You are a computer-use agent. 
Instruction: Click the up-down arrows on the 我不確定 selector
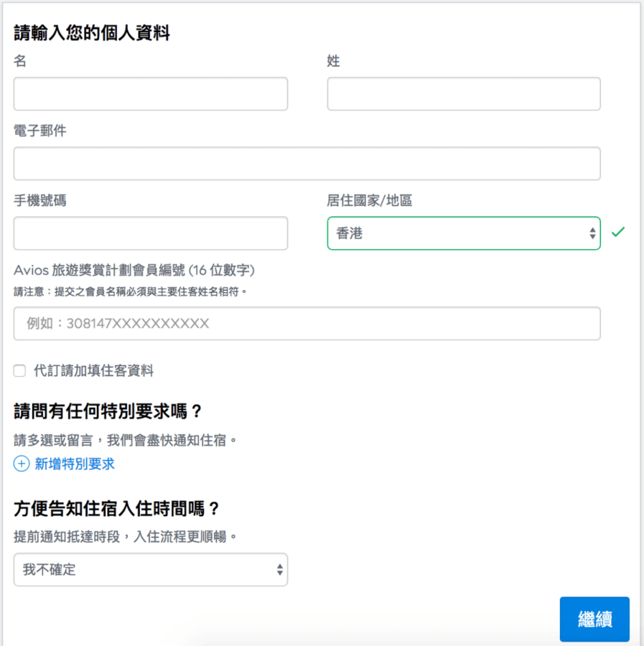pos(280,570)
